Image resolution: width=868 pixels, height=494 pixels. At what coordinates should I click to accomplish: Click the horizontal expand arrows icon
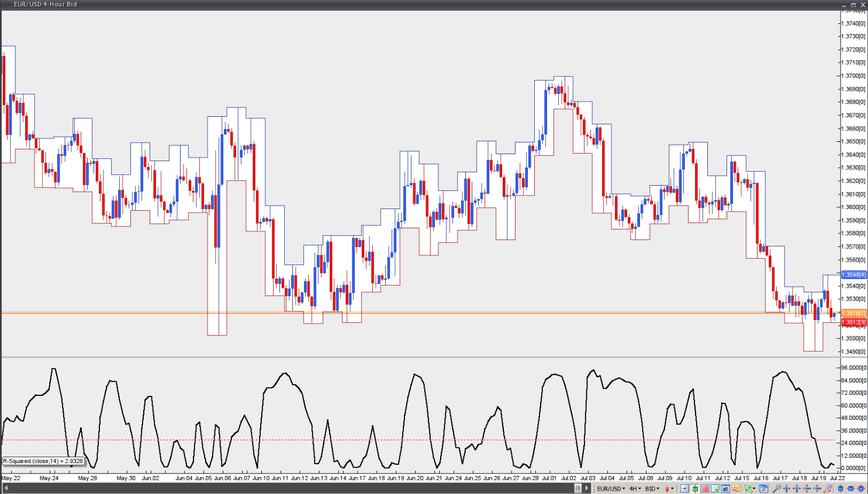pos(797,489)
